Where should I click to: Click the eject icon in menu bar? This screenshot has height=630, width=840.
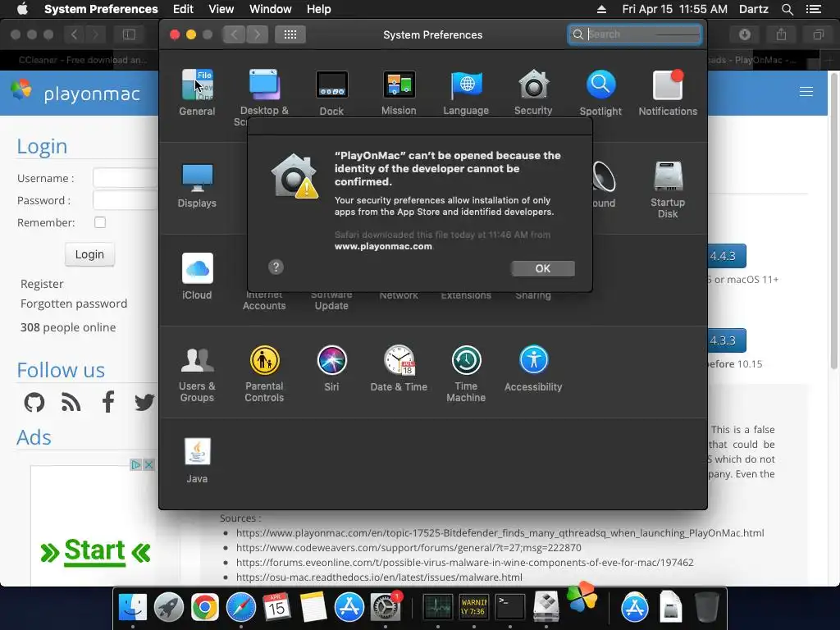601,9
